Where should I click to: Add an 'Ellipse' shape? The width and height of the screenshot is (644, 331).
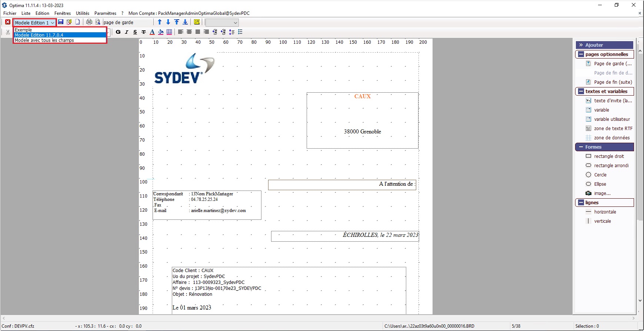click(596, 184)
